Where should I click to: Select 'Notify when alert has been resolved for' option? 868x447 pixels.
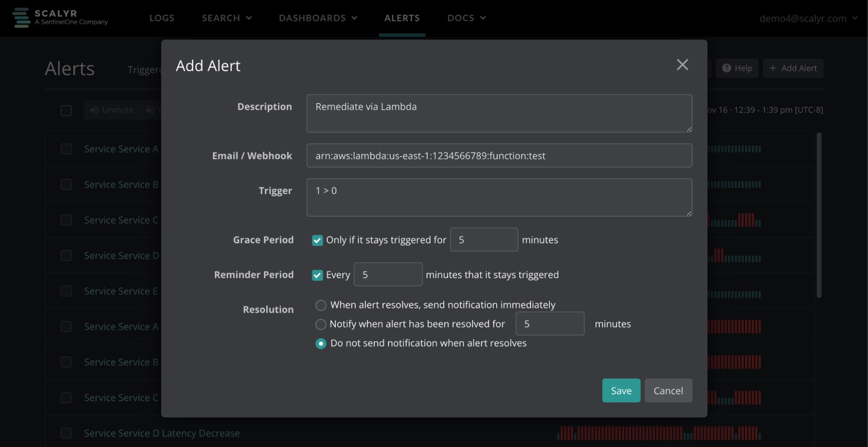(x=321, y=324)
